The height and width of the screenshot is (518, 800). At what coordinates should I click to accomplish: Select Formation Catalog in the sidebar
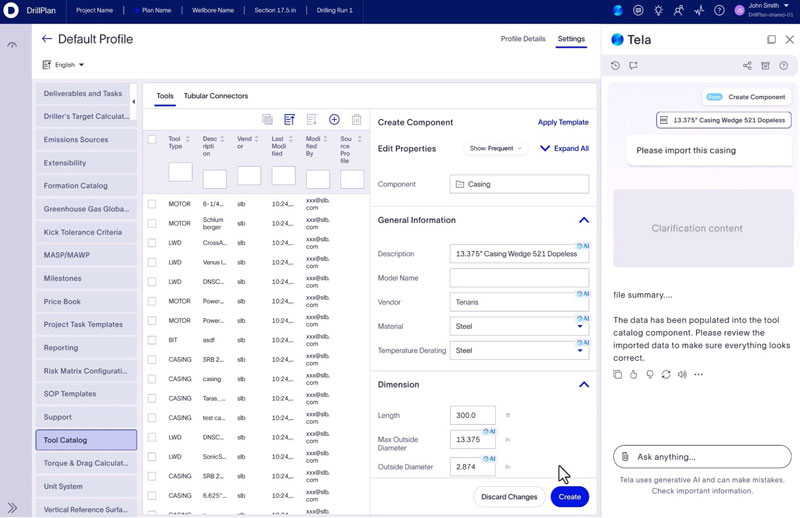click(x=86, y=186)
